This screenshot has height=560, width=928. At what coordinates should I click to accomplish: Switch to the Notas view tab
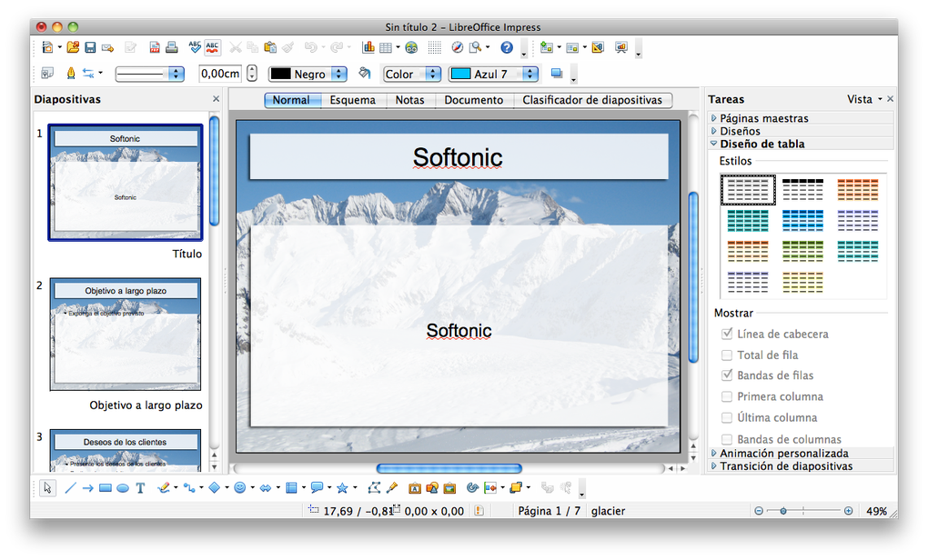point(410,100)
